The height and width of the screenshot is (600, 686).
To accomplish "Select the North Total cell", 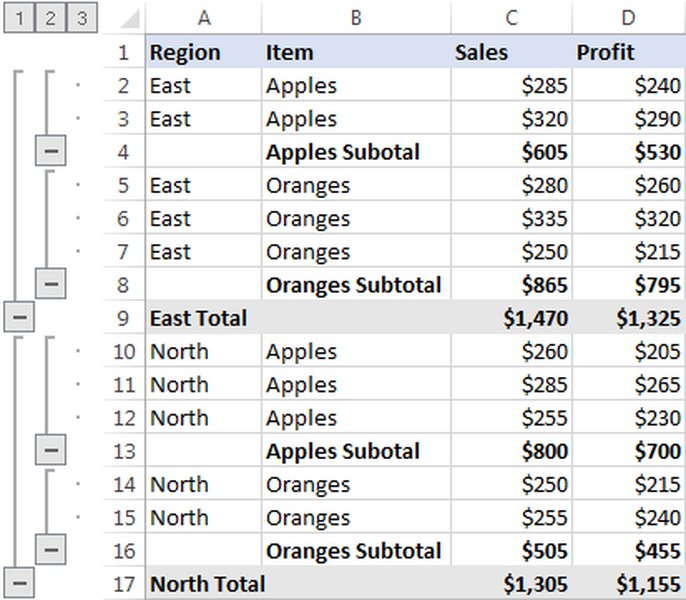I will [x=203, y=583].
